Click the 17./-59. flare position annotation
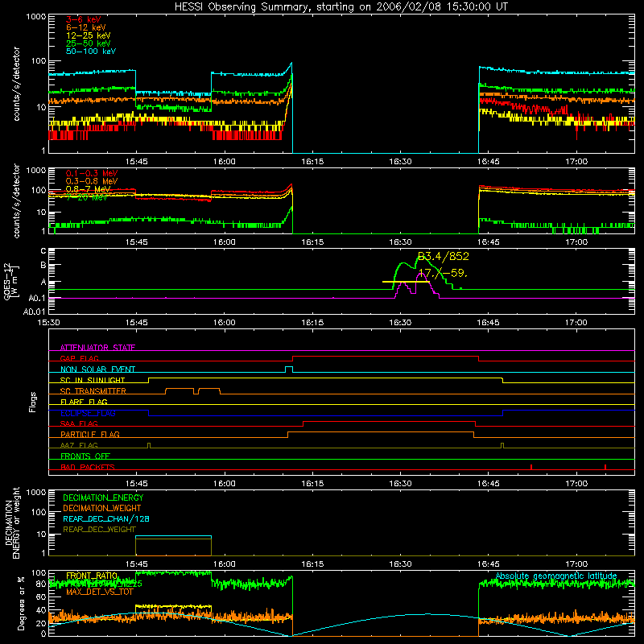Image resolution: width=644 pixels, height=644 pixels. (442, 273)
